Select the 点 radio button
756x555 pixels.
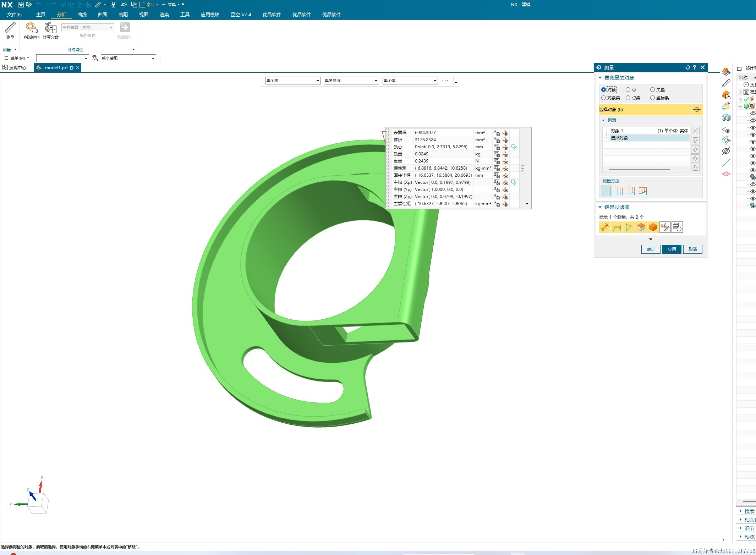click(x=628, y=90)
